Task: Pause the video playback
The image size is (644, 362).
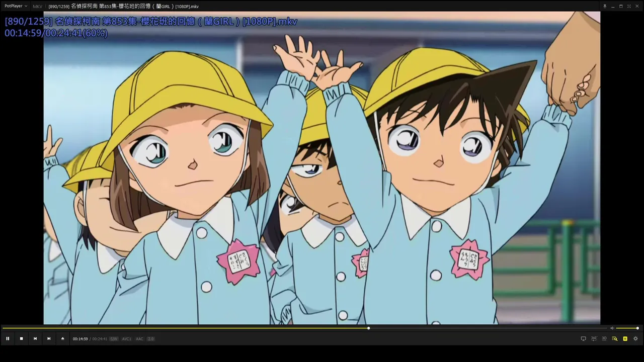Action: [8, 339]
